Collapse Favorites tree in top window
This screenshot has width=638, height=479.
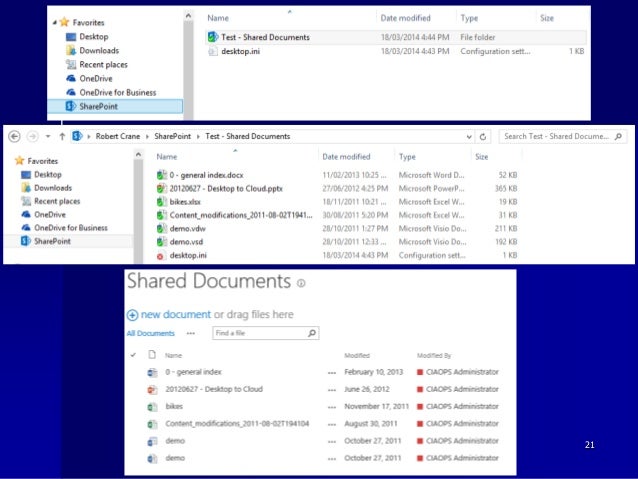coord(55,22)
